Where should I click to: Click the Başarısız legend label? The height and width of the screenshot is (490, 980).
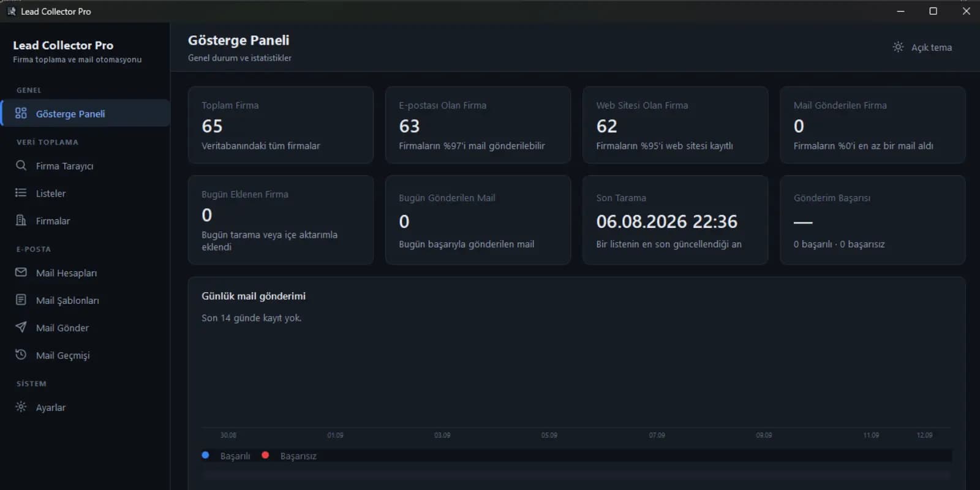point(298,456)
